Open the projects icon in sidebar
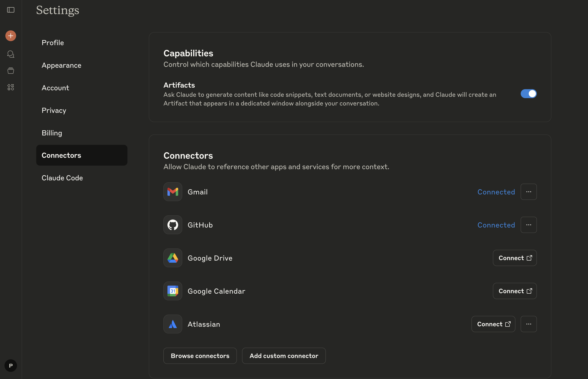588x379 pixels. (11, 71)
